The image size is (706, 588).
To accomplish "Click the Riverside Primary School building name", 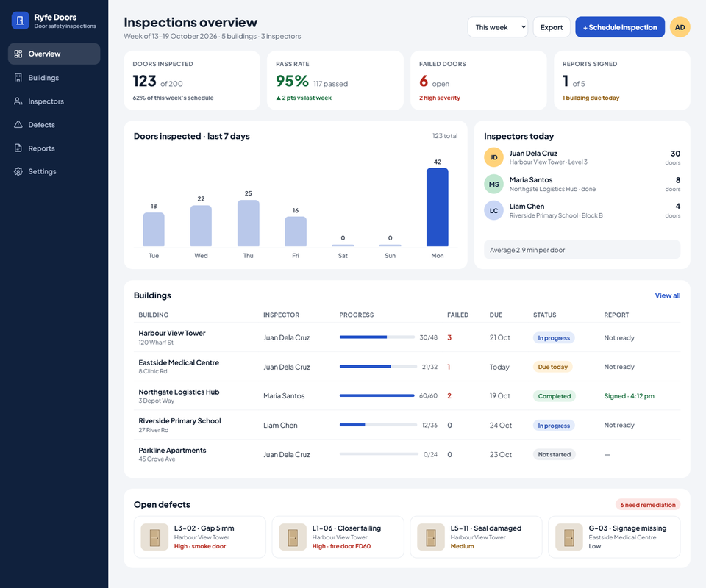I will click(x=179, y=421).
